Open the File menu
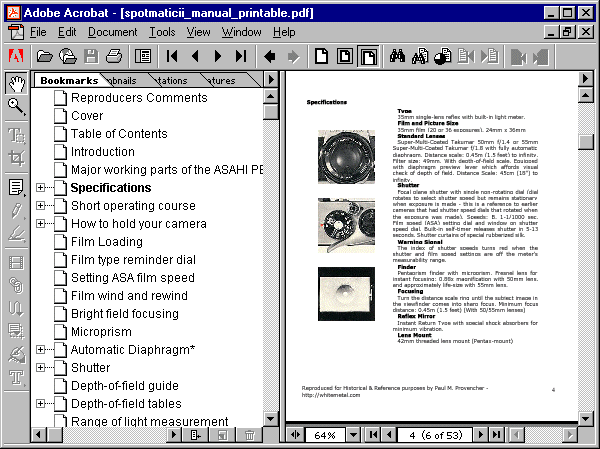 (x=38, y=32)
